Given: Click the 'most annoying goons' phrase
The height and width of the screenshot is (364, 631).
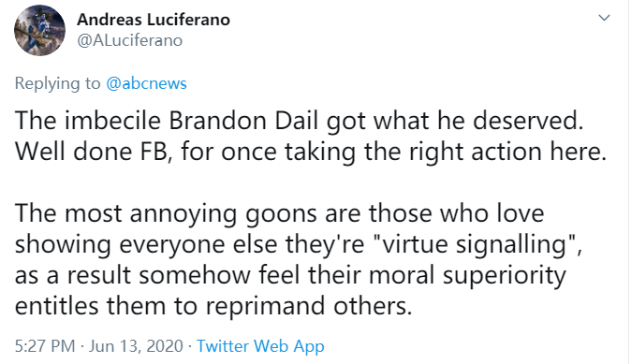Looking at the screenshot, I should [191, 213].
